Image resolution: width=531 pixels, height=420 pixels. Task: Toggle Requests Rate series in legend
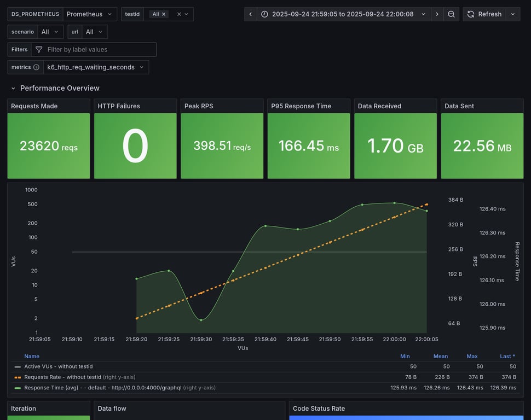[x=62, y=377]
